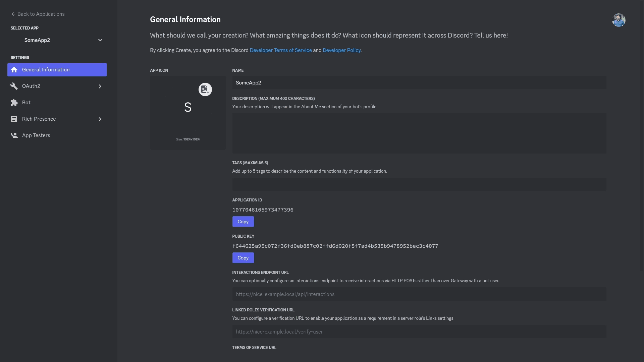Copy the Public Key value

point(243,257)
